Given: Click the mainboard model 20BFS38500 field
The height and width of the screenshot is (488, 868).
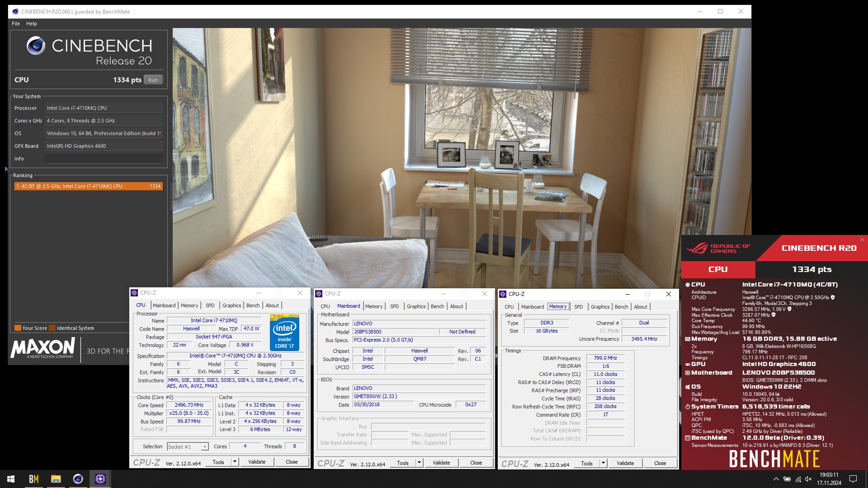Looking at the screenshot, I should click(395, 332).
